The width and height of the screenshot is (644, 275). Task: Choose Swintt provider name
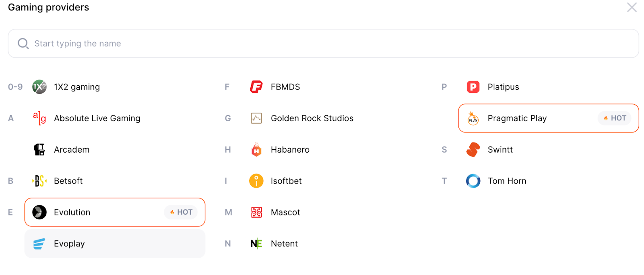(x=500, y=150)
